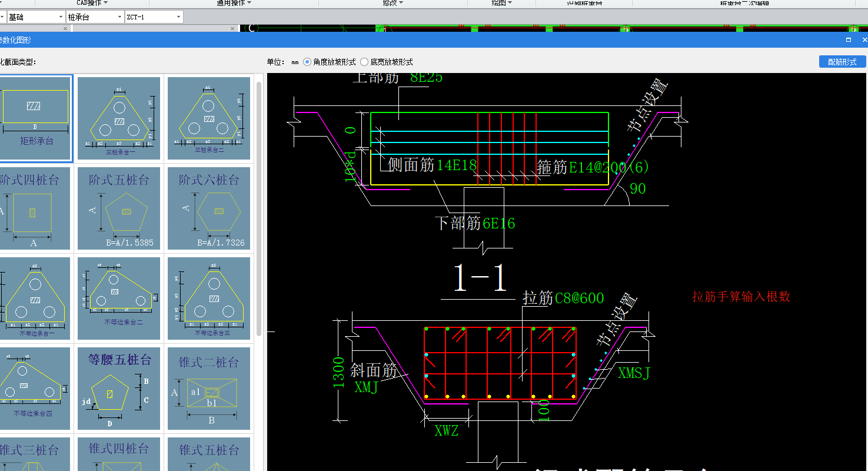Close the second document tab
Image resolution: width=868 pixels, height=471 pixels.
click(232, 28)
